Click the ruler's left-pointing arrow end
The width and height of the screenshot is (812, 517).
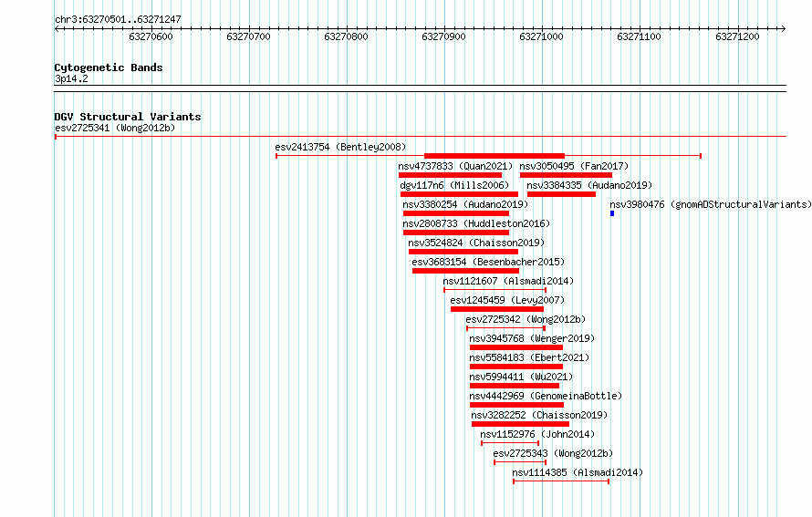coord(57,29)
